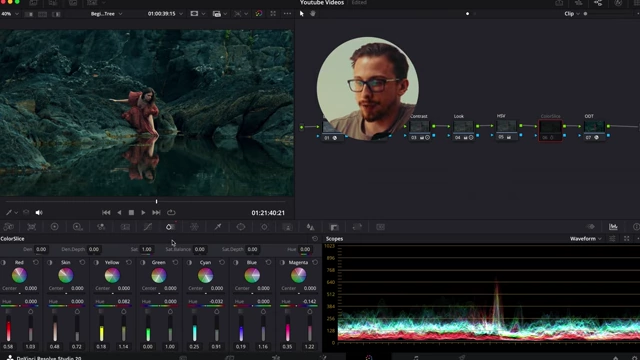The width and height of the screenshot is (640, 360).
Task: Open the Qualifier eyedropper palette
Action: click(218, 227)
